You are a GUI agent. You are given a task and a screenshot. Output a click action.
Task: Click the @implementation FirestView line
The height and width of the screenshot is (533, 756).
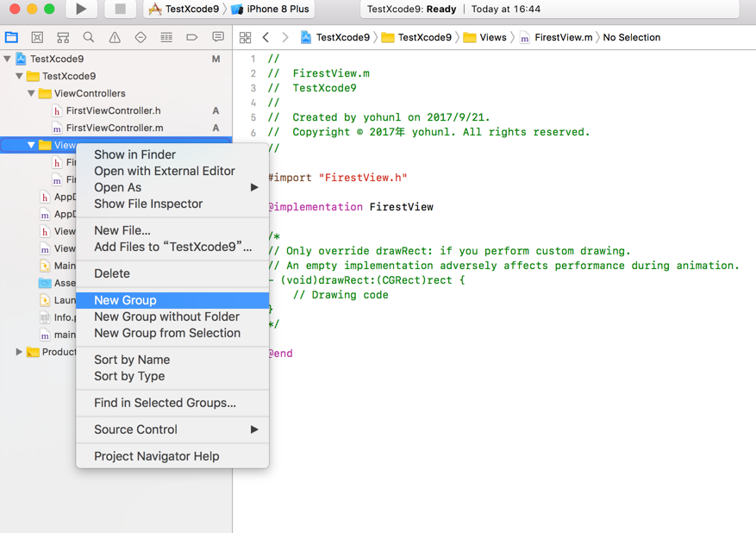351,207
